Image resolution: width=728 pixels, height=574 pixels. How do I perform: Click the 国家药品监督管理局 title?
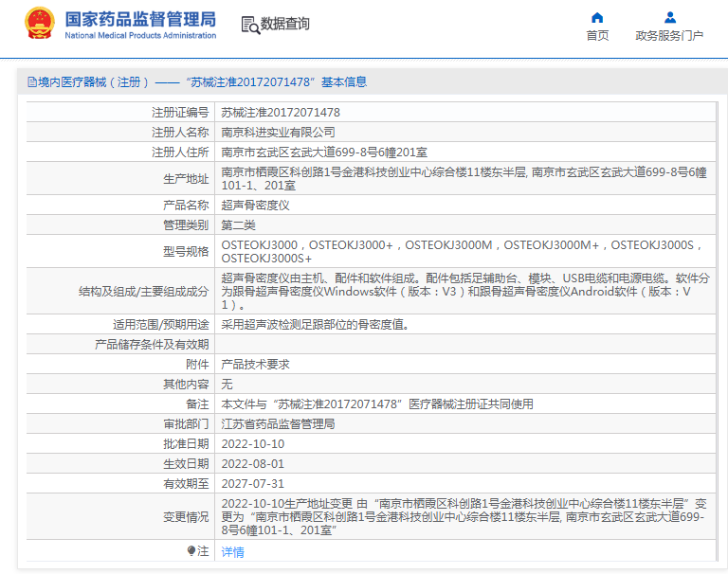point(140,19)
